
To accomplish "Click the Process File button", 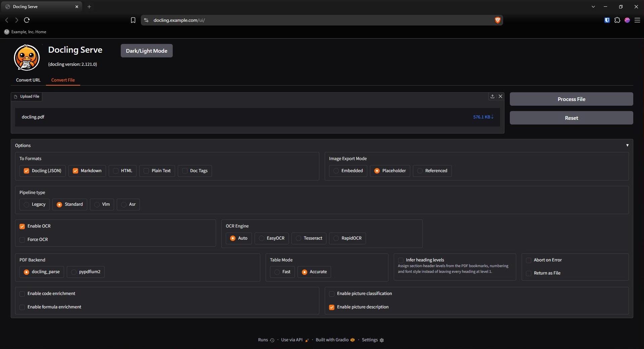I will click(x=571, y=99).
